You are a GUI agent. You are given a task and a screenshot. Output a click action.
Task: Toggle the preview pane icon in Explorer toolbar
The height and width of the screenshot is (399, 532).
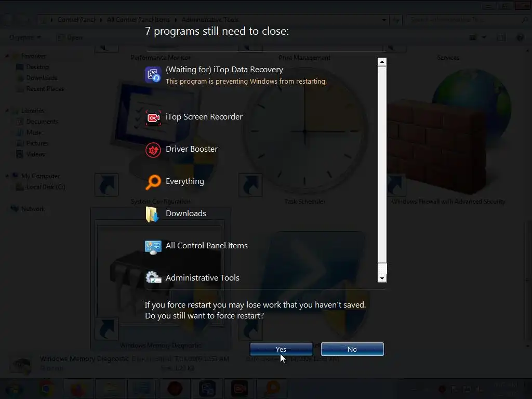(x=501, y=37)
